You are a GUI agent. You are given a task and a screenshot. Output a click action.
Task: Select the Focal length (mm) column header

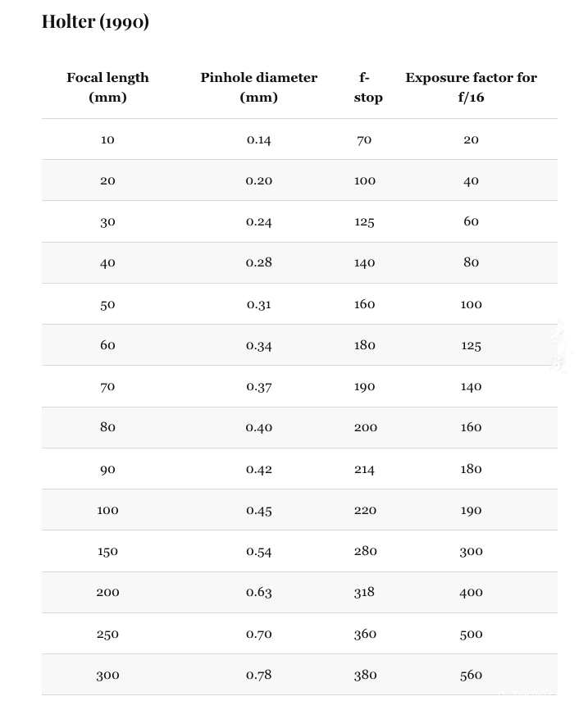(107, 87)
